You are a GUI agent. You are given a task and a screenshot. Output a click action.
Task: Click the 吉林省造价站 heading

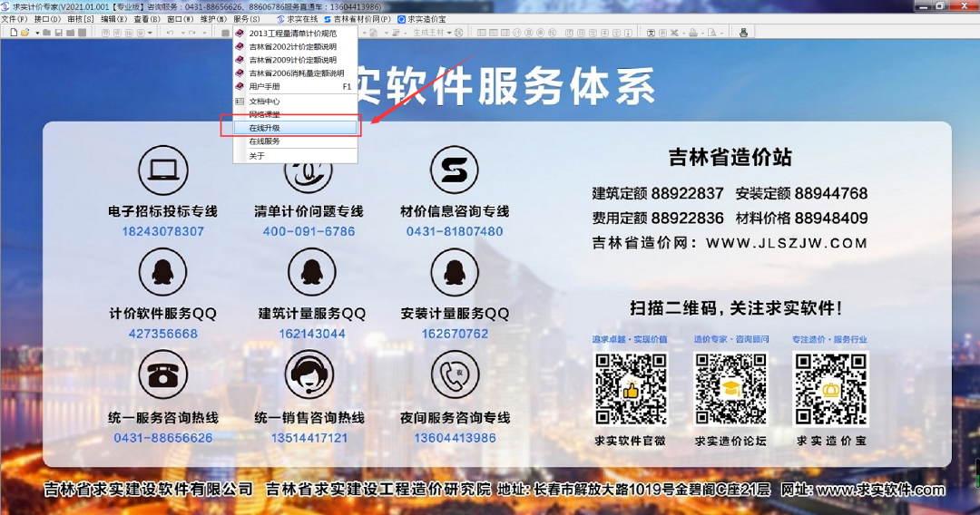[730, 157]
